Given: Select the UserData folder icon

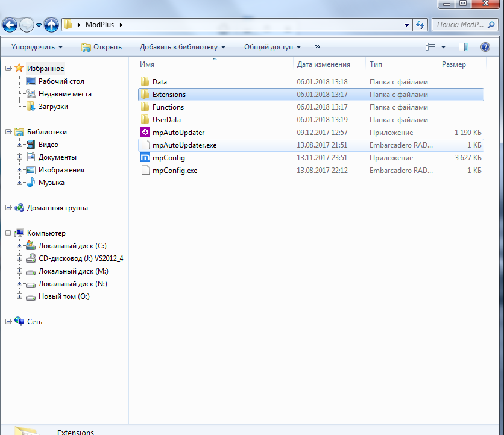Looking at the screenshot, I should (x=145, y=119).
